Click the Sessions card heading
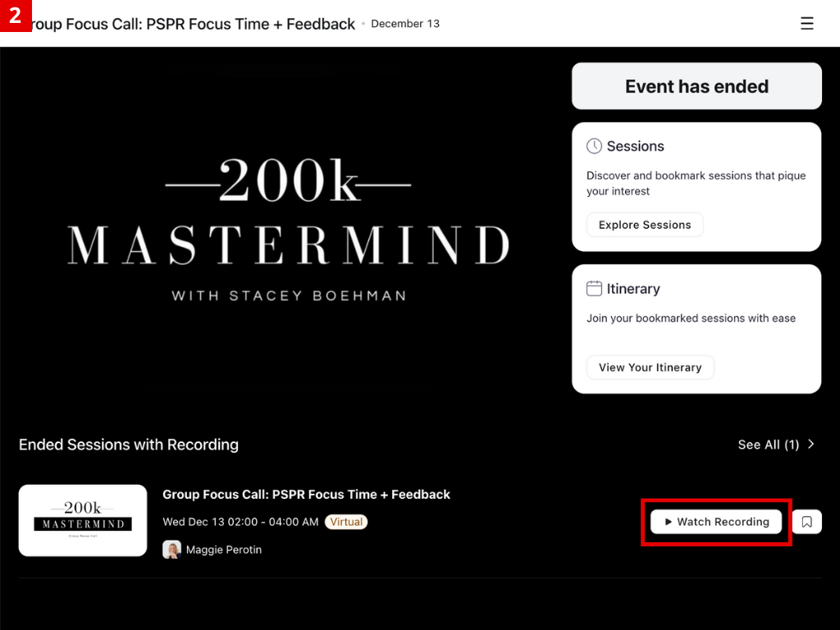The height and width of the screenshot is (630, 840). pyautogui.click(x=636, y=146)
